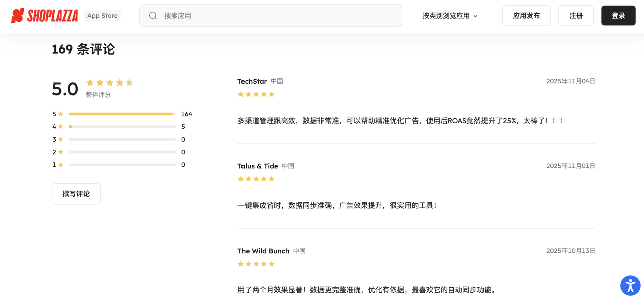Click Talus & Tide's star rating
This screenshot has height=300, width=644.
pyautogui.click(x=256, y=179)
